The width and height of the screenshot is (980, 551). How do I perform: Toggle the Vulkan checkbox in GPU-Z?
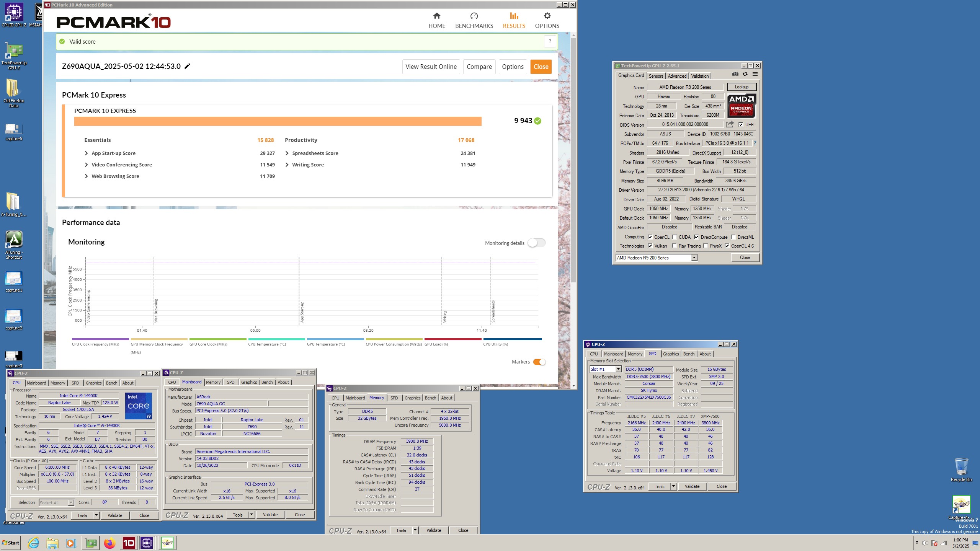coord(650,246)
